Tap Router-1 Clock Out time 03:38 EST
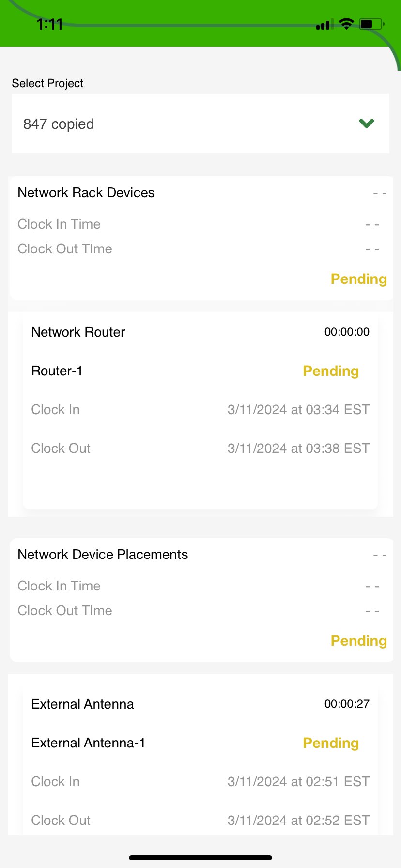401x868 pixels. pos(298,449)
